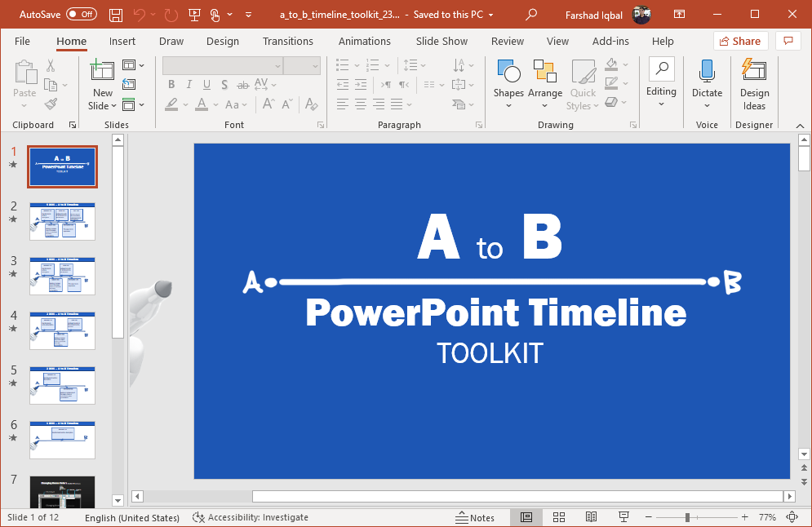Viewport: 812px width, 527px height.
Task: Open Reading View from status bar
Action: [x=592, y=517]
